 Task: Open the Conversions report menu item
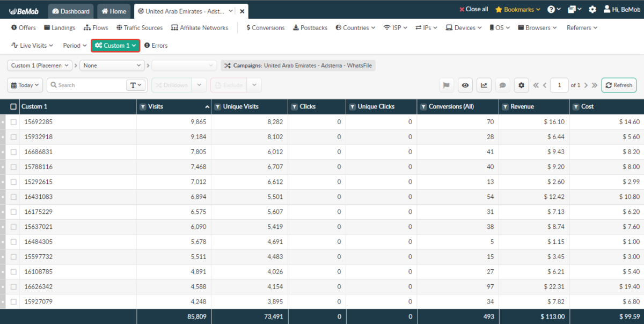coord(265,28)
